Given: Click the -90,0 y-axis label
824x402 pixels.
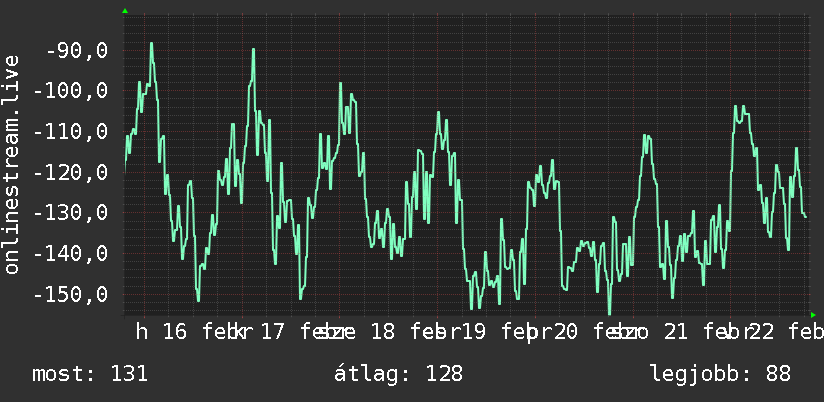Looking at the screenshot, I should pyautogui.click(x=77, y=51).
